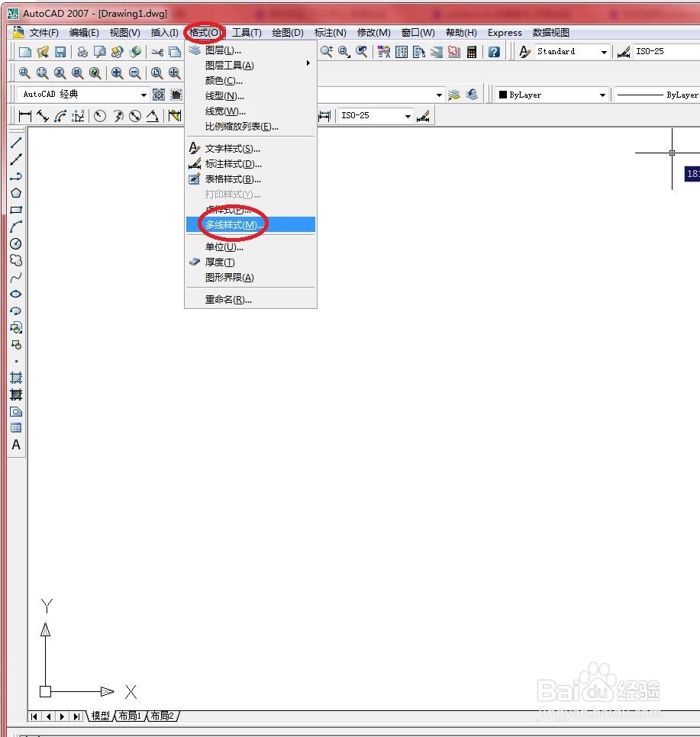The image size is (700, 737).
Task: Choose 颜色(C)... menu entry
Action: pyautogui.click(x=250, y=81)
